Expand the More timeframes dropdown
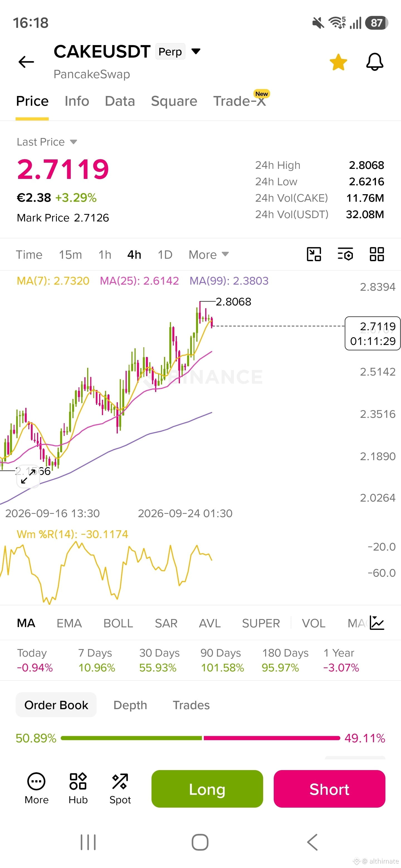Image resolution: width=401 pixels, height=868 pixels. tap(209, 254)
